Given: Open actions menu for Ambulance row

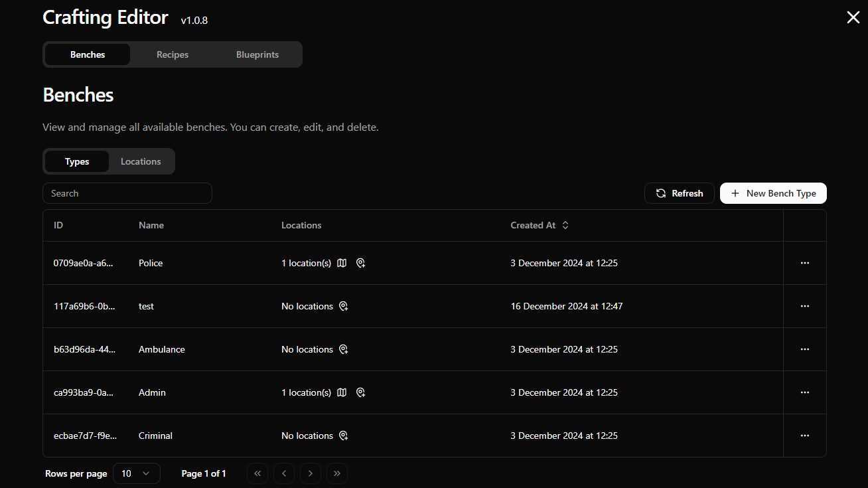Looking at the screenshot, I should (804, 349).
